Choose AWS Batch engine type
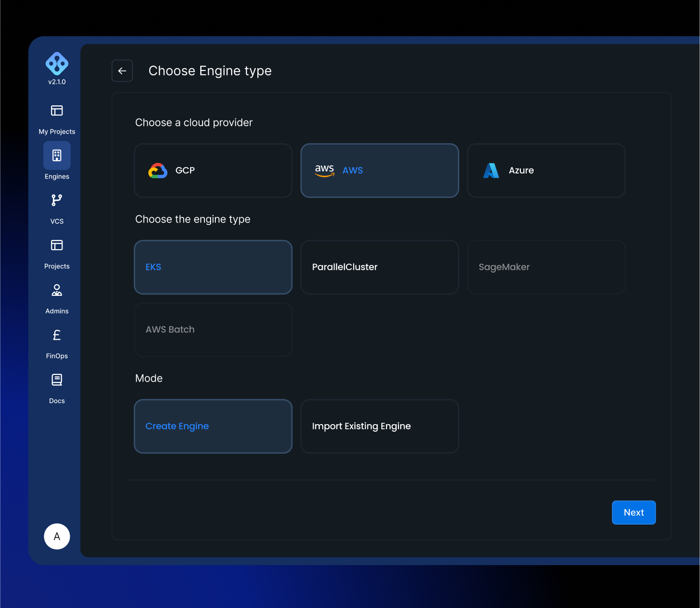The height and width of the screenshot is (608, 700). (213, 330)
